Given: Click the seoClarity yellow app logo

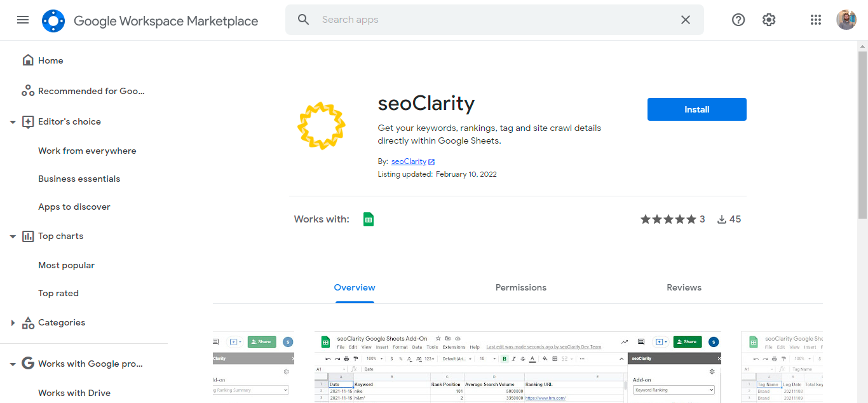Looking at the screenshot, I should (x=322, y=126).
